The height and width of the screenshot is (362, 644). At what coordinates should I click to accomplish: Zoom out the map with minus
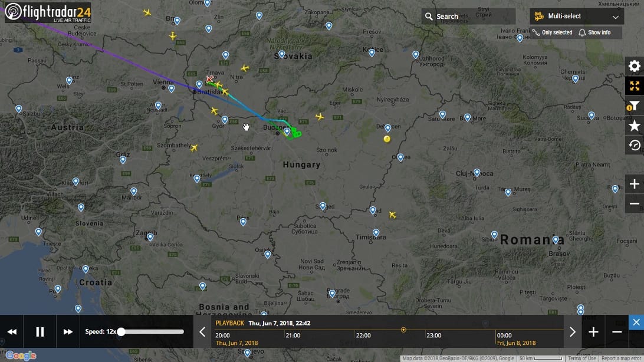634,203
